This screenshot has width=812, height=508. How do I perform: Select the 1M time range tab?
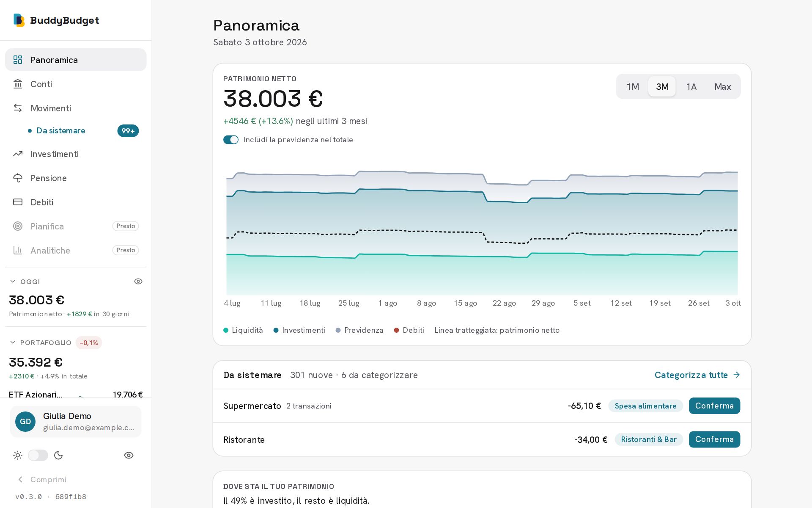633,86
